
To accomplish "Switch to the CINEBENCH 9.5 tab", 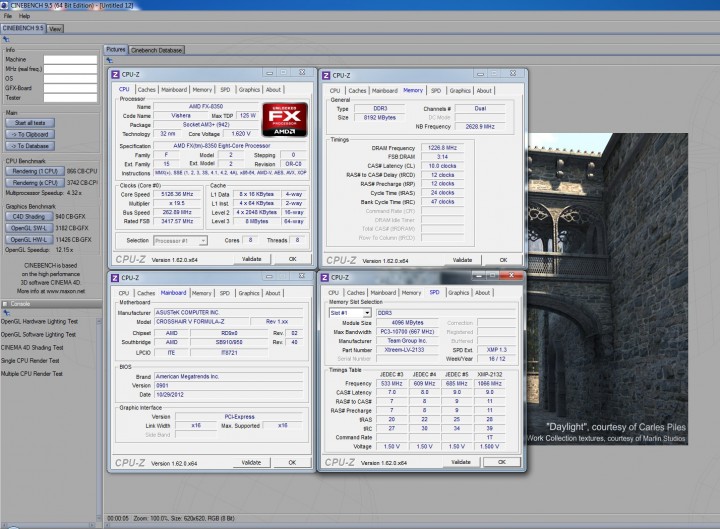I will (23, 28).
